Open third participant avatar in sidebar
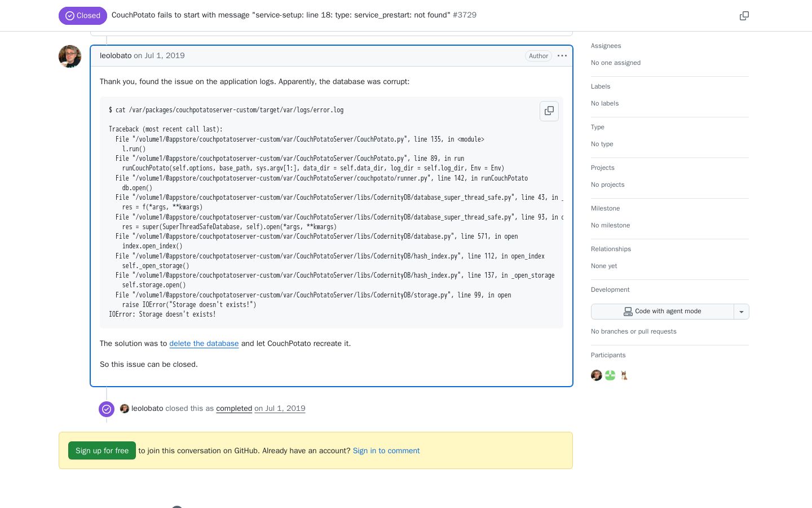This screenshot has height=508, width=812. point(624,375)
